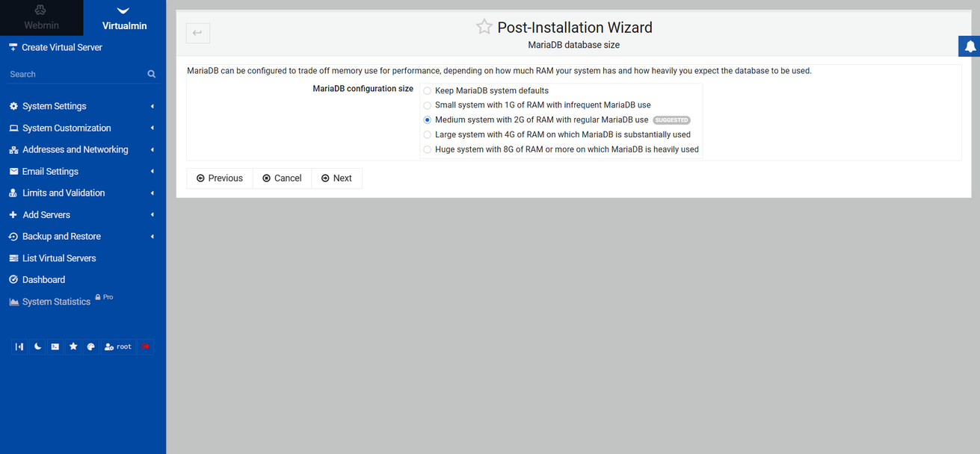Open the notifications bell
Screen dimensions: 980x454
pos(970,46)
